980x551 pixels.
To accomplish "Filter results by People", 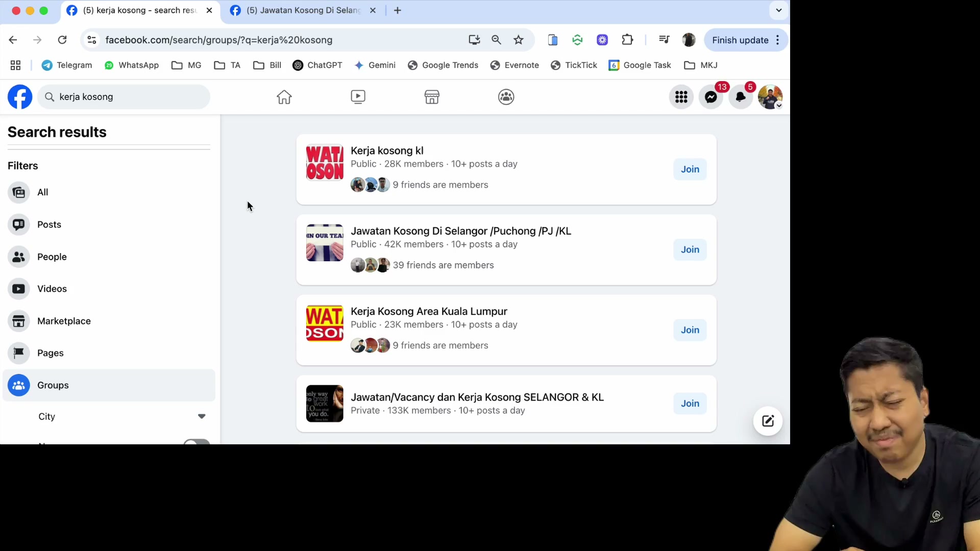I will pyautogui.click(x=109, y=257).
